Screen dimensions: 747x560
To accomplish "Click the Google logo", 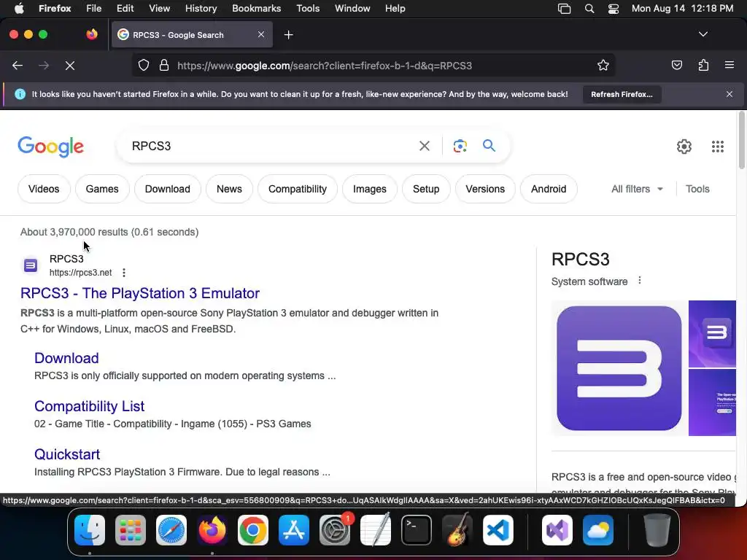I will pos(50,146).
